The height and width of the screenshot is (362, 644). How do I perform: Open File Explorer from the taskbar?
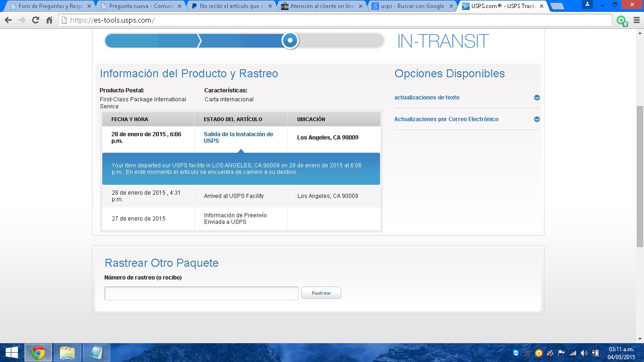[67, 353]
